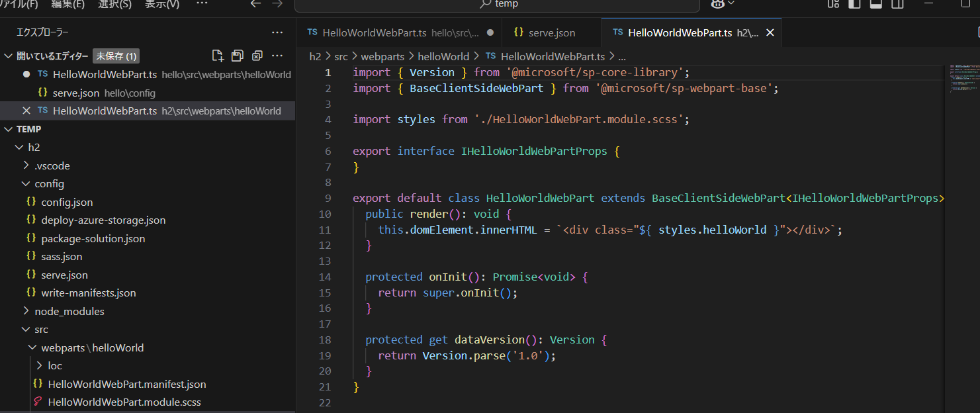Click the forward navigation arrow
Image resolution: width=980 pixels, height=413 pixels.
pos(277,5)
